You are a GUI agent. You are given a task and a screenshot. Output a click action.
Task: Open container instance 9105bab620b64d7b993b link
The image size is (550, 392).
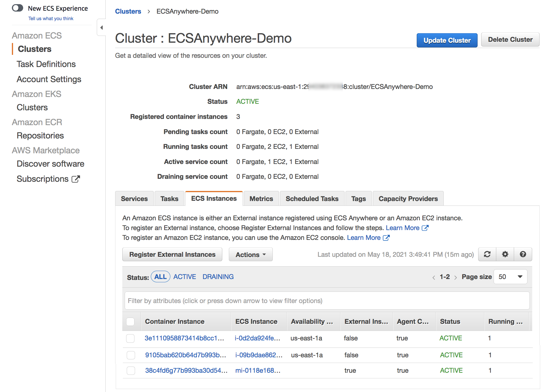pyautogui.click(x=186, y=355)
